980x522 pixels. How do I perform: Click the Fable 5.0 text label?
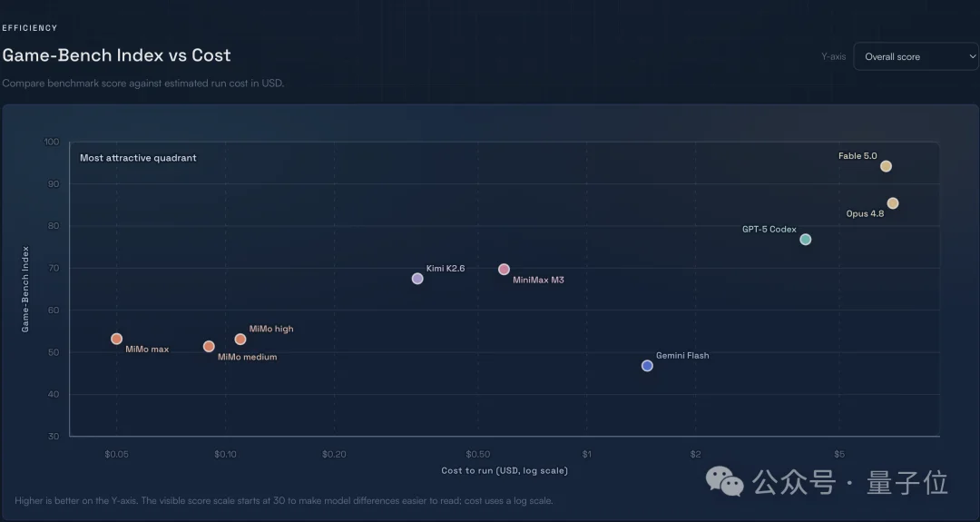pyautogui.click(x=857, y=155)
